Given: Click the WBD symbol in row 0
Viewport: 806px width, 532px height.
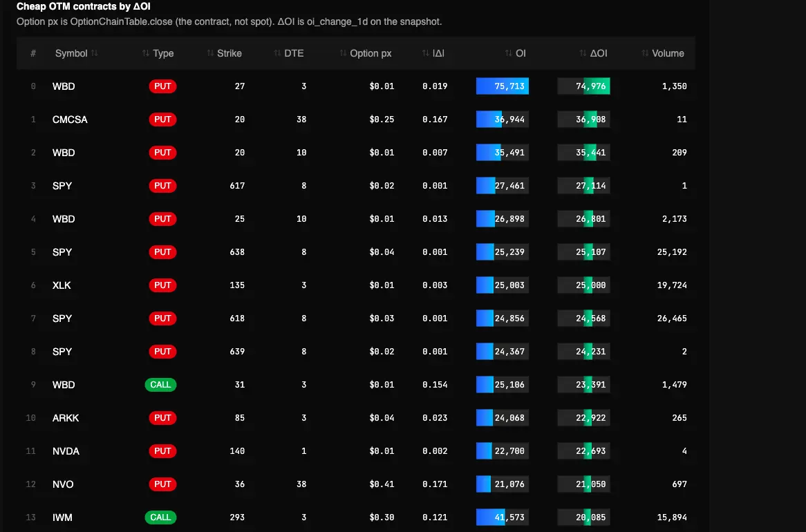Looking at the screenshot, I should [x=64, y=86].
